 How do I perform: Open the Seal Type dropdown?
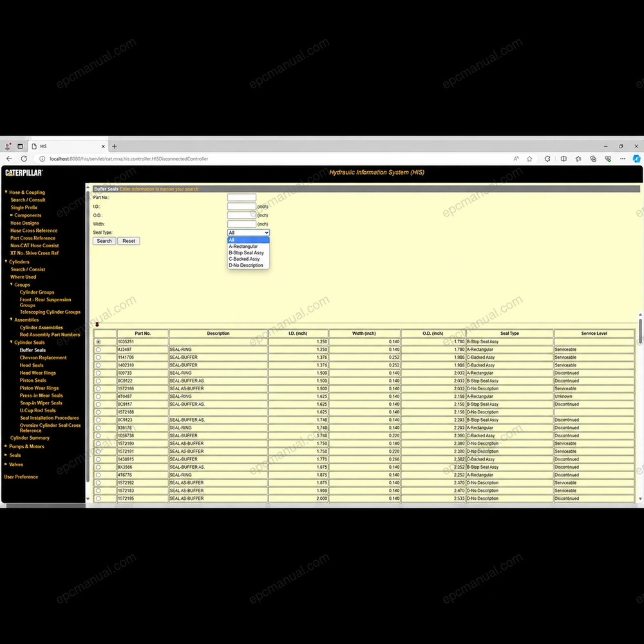249,232
